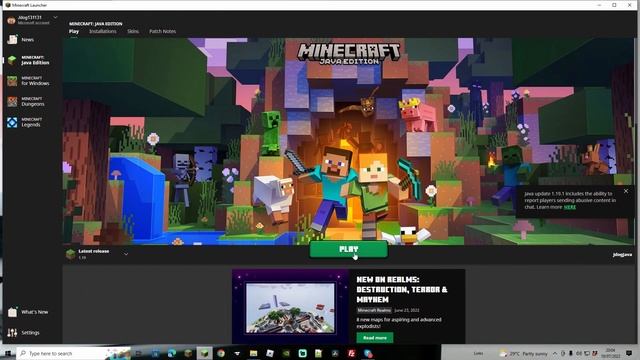Open the notification center icon
The image size is (640, 360).
[629, 353]
